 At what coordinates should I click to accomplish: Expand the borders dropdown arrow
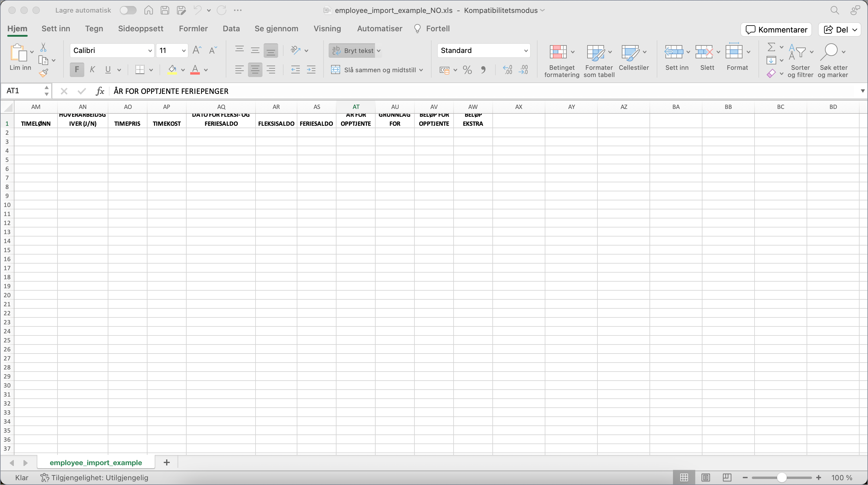tap(151, 70)
